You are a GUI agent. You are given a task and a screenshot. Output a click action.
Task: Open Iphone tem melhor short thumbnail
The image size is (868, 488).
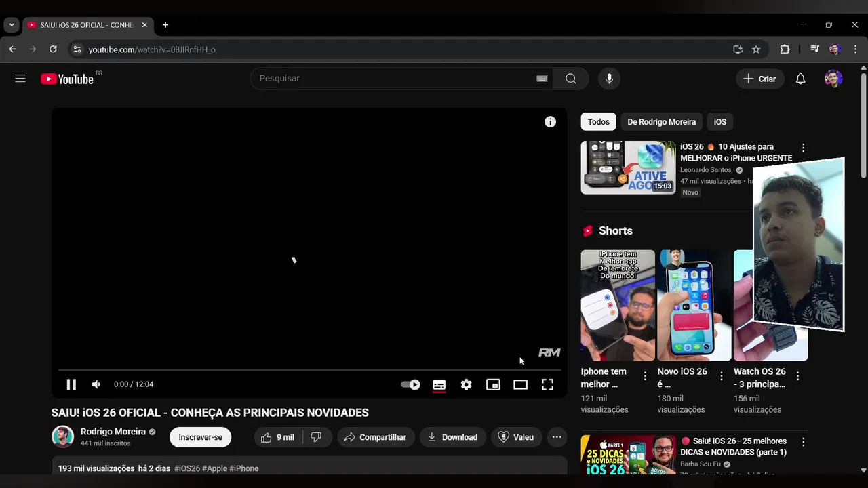click(618, 305)
